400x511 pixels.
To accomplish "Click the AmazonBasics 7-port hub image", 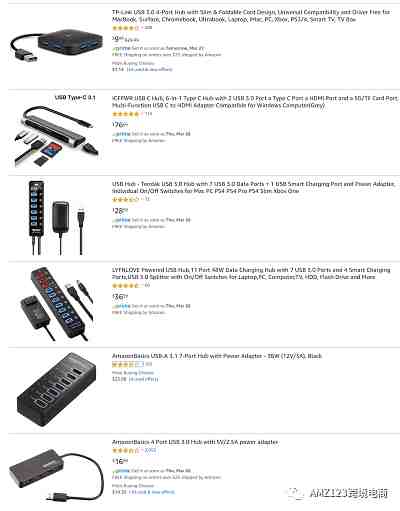I will point(56,389).
